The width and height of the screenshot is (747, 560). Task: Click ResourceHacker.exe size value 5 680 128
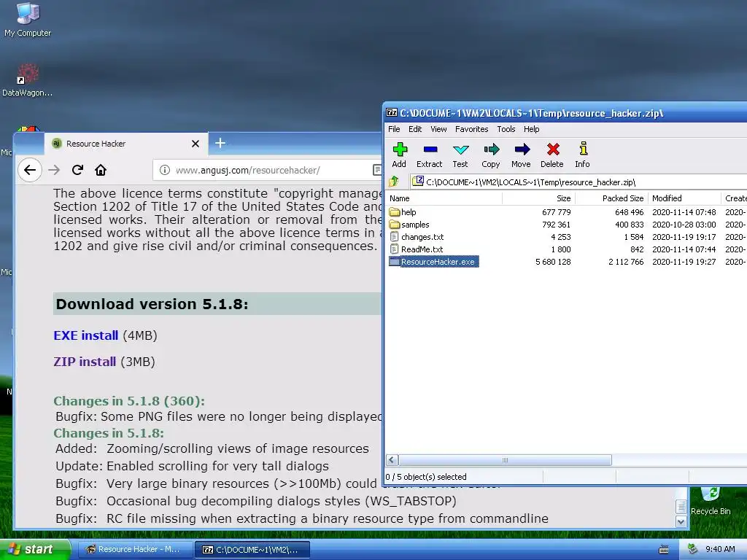tap(553, 262)
